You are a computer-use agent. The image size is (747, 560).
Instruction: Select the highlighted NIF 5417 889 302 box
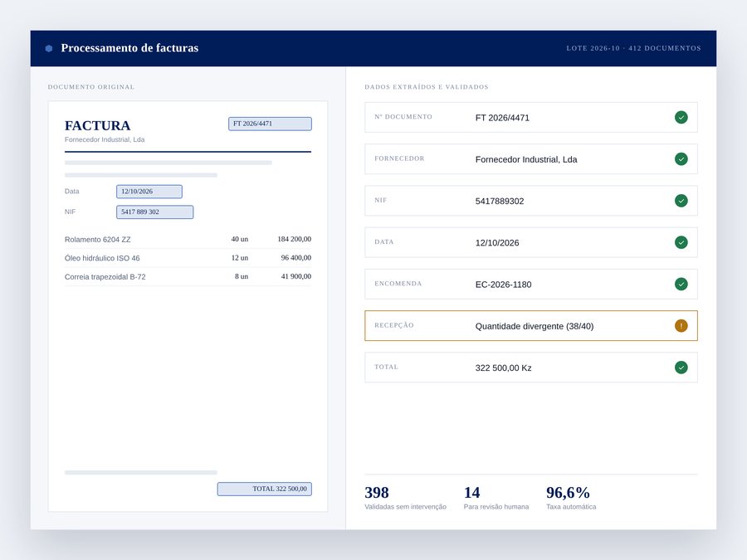tap(155, 212)
